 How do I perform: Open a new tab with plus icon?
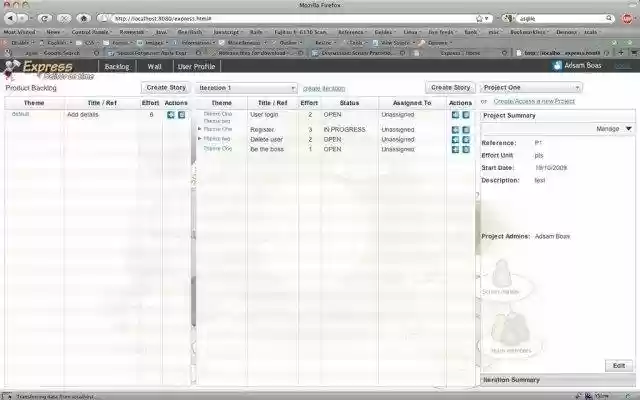tap(621, 52)
